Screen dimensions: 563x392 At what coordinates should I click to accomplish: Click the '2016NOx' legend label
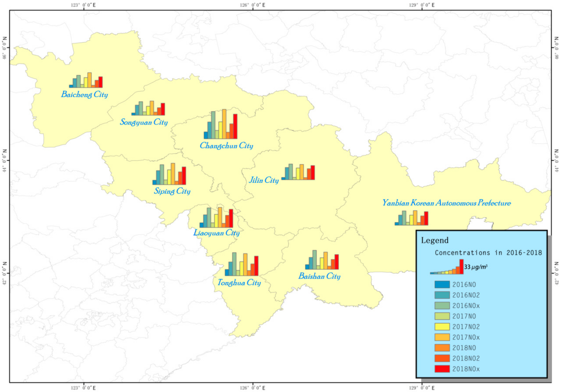coord(466,306)
